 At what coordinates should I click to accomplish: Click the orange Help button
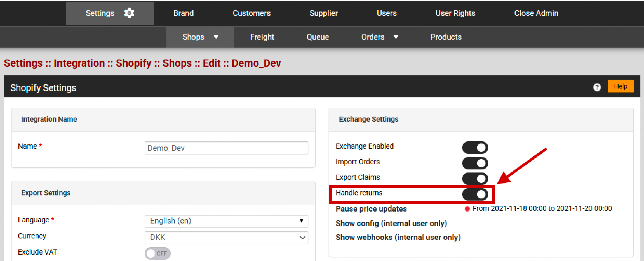(x=621, y=86)
